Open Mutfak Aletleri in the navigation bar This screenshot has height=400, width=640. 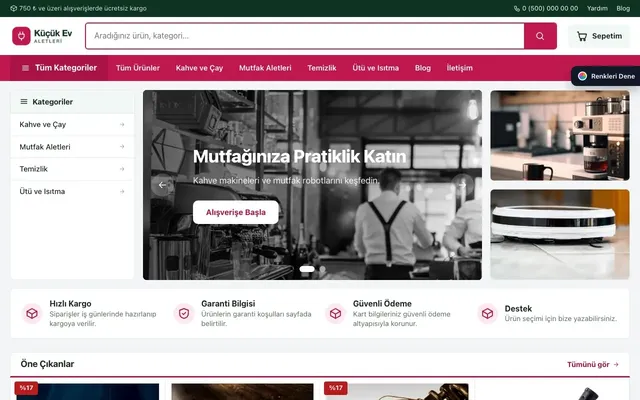[265, 68]
